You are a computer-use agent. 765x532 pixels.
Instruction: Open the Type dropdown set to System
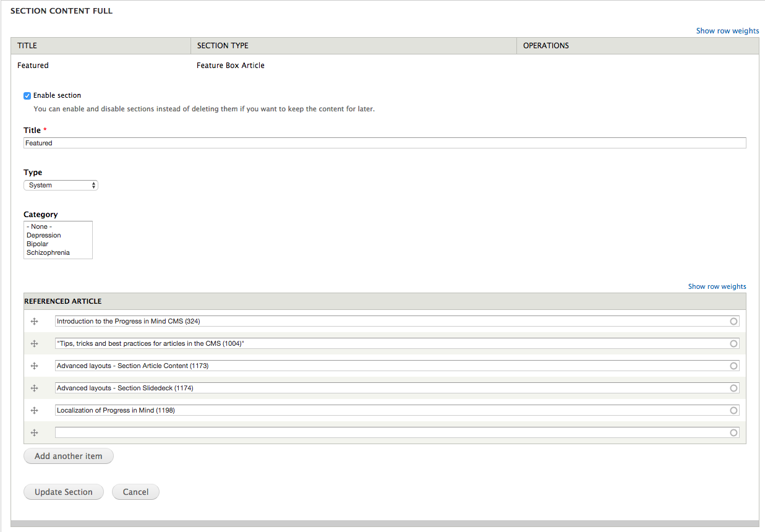61,186
